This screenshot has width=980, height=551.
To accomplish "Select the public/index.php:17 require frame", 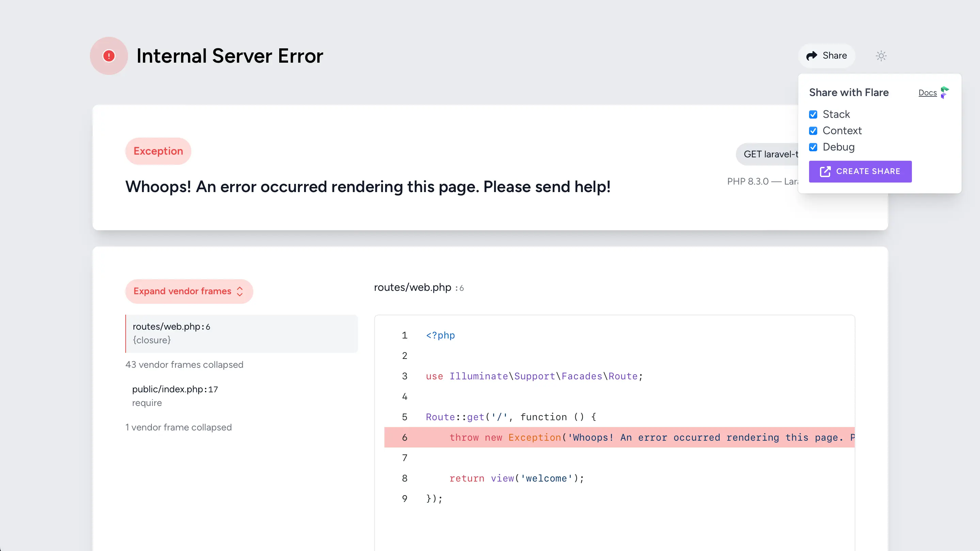I will 175,396.
